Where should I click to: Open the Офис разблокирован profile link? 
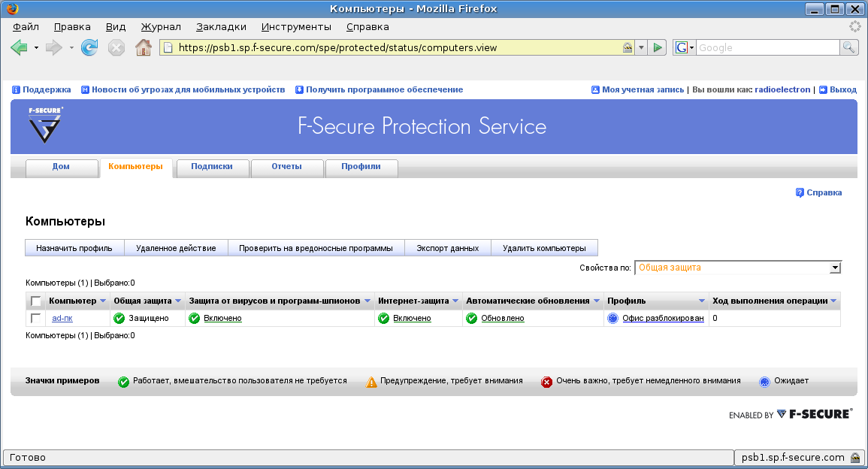pos(663,319)
